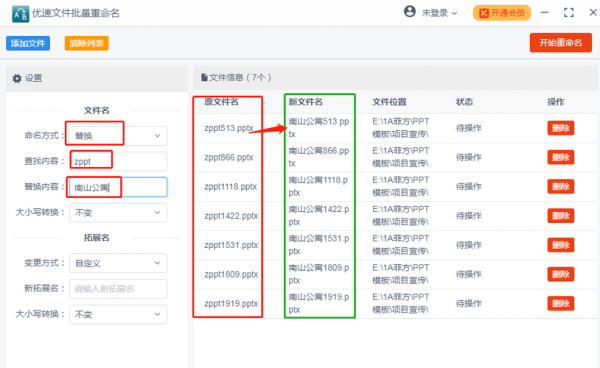Delete the zppt866.pptx row
The width and height of the screenshot is (600, 368).
[561, 157]
